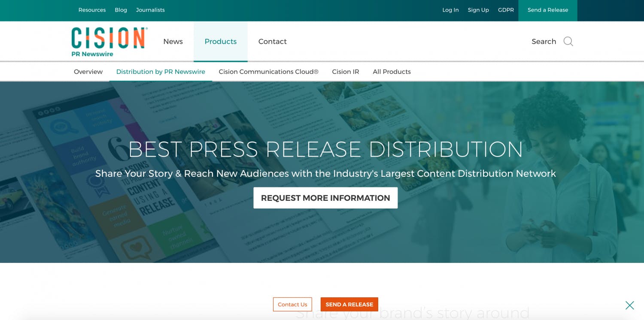The width and height of the screenshot is (644, 320).
Task: Open the GDPR link
Action: 506,10
